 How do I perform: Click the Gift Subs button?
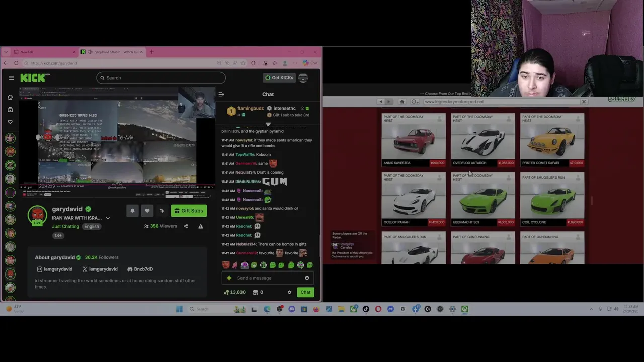189,211
